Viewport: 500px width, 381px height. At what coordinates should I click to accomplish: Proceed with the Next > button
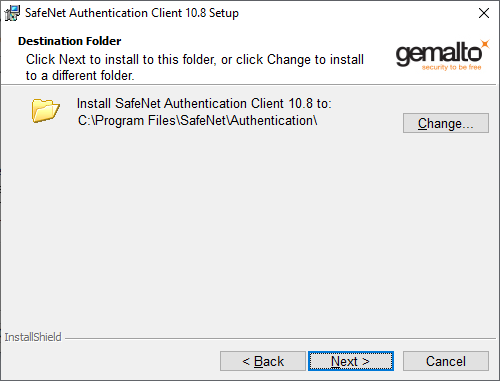click(x=351, y=361)
